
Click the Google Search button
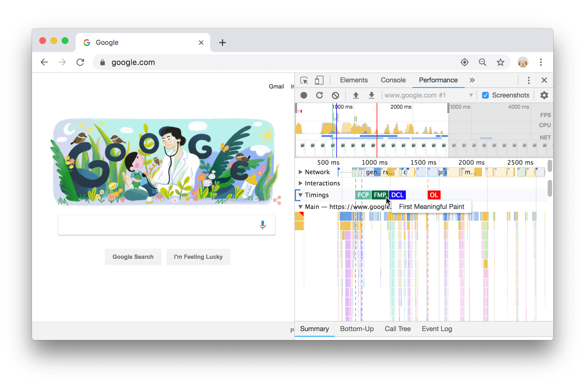tap(133, 257)
